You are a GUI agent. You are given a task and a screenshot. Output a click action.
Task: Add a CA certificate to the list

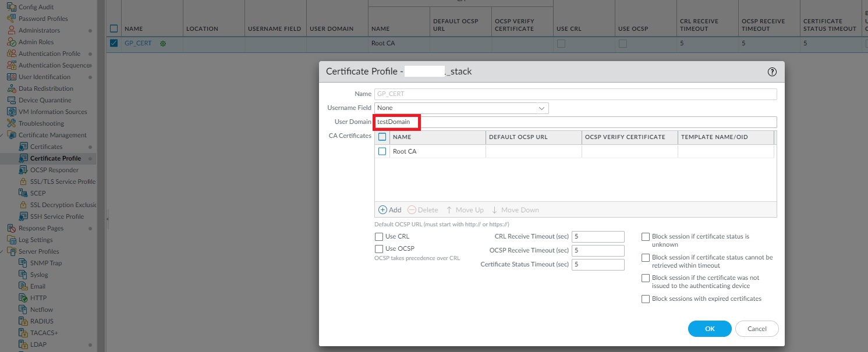coord(390,209)
